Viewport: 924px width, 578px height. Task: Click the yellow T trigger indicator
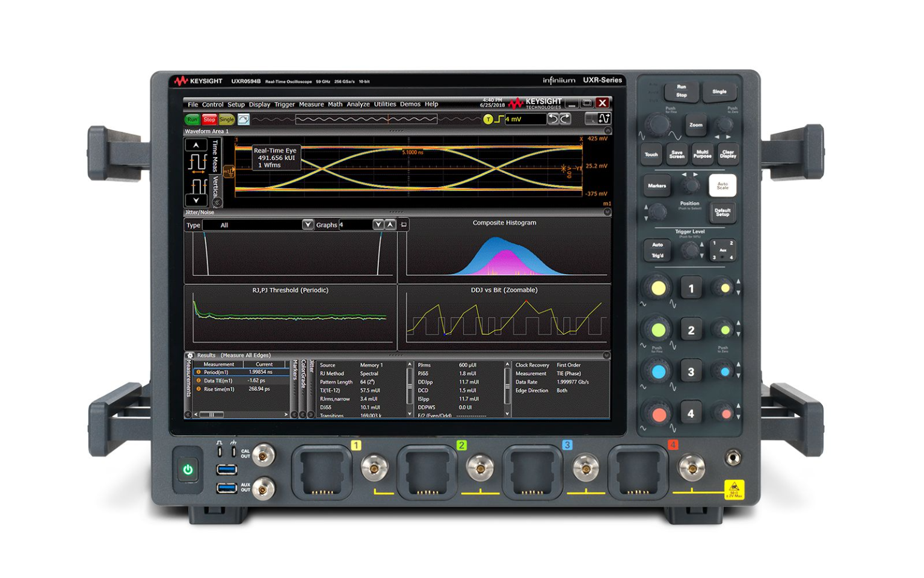488,119
